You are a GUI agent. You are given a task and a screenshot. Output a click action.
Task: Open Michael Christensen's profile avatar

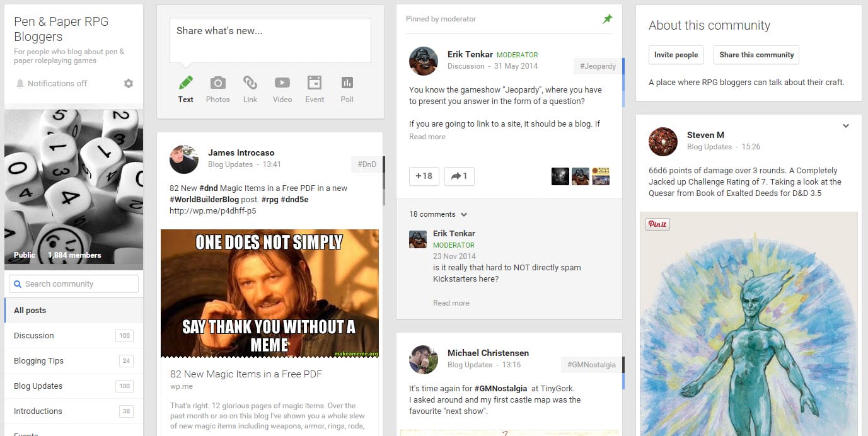[424, 359]
